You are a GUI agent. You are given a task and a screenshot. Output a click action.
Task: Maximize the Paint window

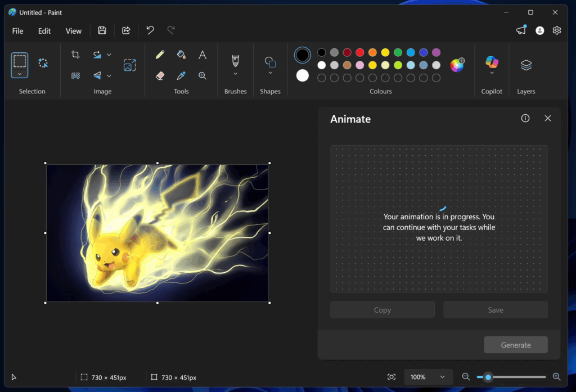click(530, 12)
